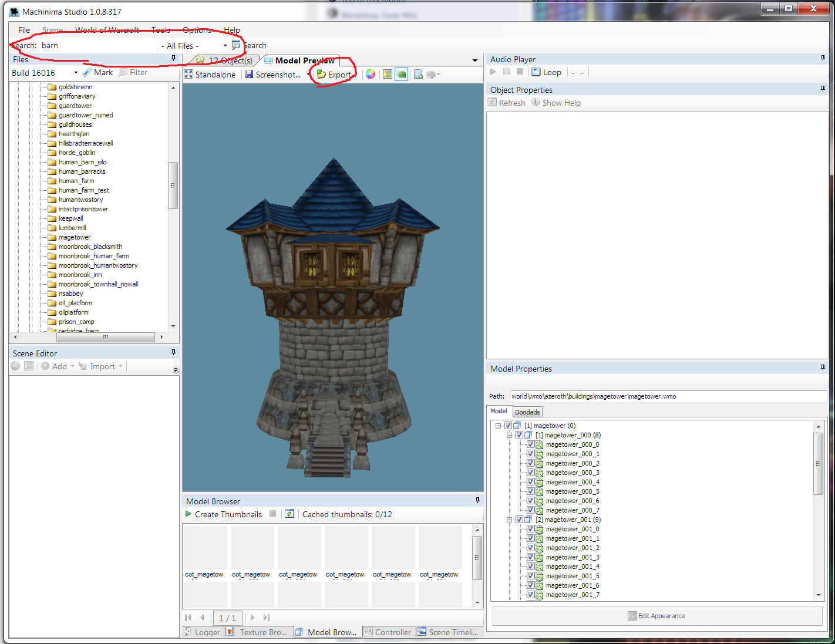Go to last page of Model Browser

coord(267,618)
